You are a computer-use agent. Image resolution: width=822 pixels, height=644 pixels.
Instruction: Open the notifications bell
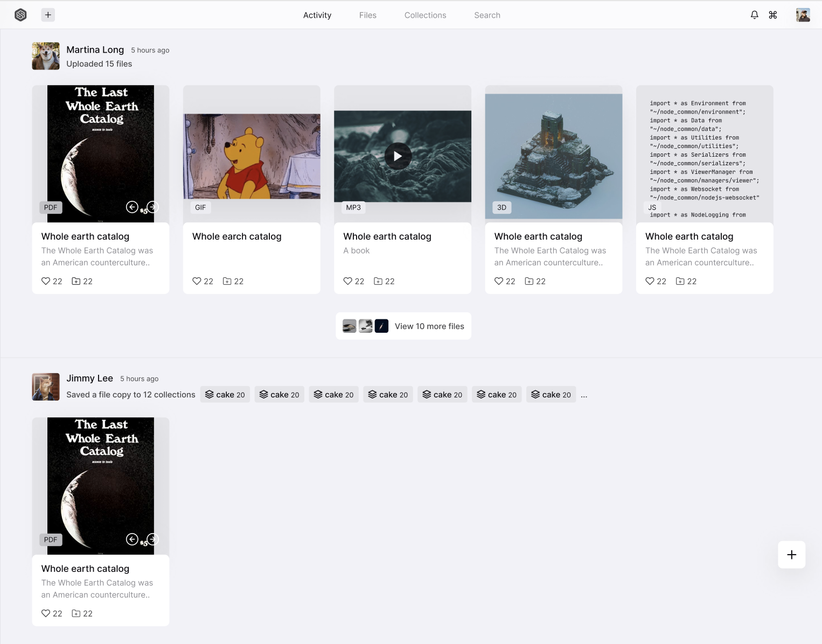coord(754,15)
